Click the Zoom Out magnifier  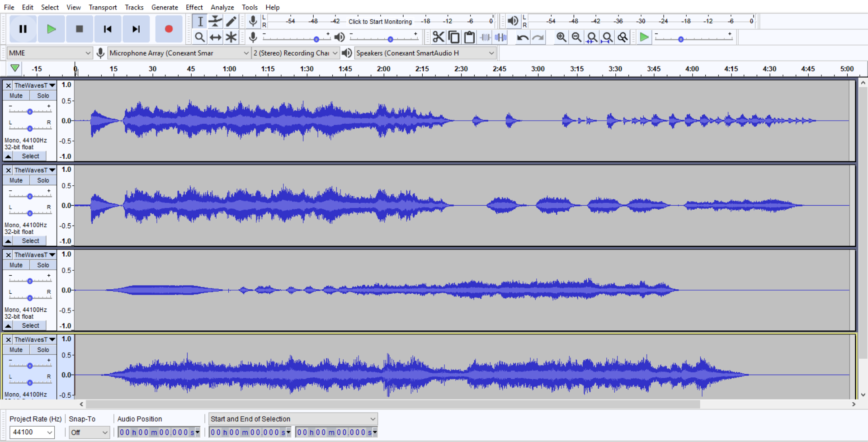pos(576,37)
